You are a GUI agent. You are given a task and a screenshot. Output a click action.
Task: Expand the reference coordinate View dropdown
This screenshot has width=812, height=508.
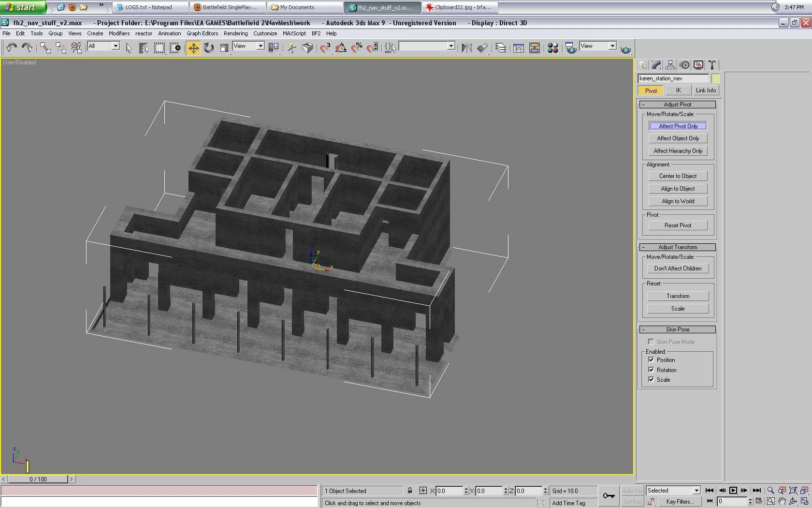[x=260, y=46]
